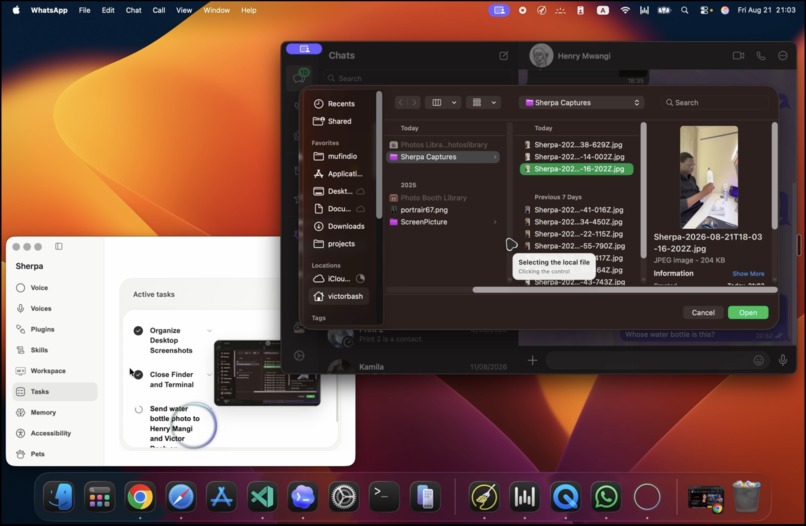Open Launchpad from the Dock
The height and width of the screenshot is (526, 806).
[99, 497]
